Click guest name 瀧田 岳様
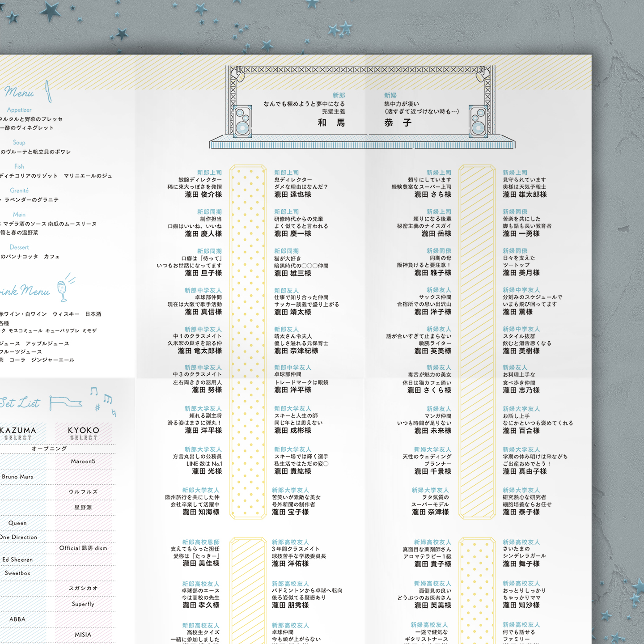 pyautogui.click(x=436, y=234)
